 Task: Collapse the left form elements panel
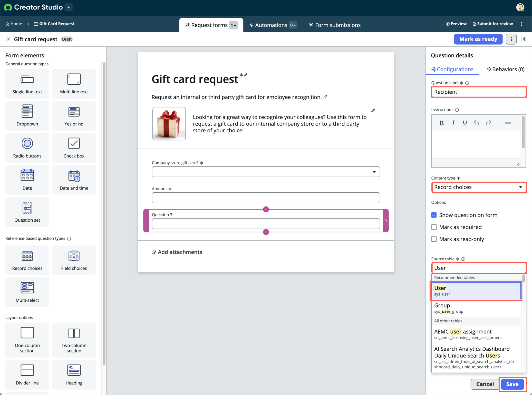tap(8, 39)
